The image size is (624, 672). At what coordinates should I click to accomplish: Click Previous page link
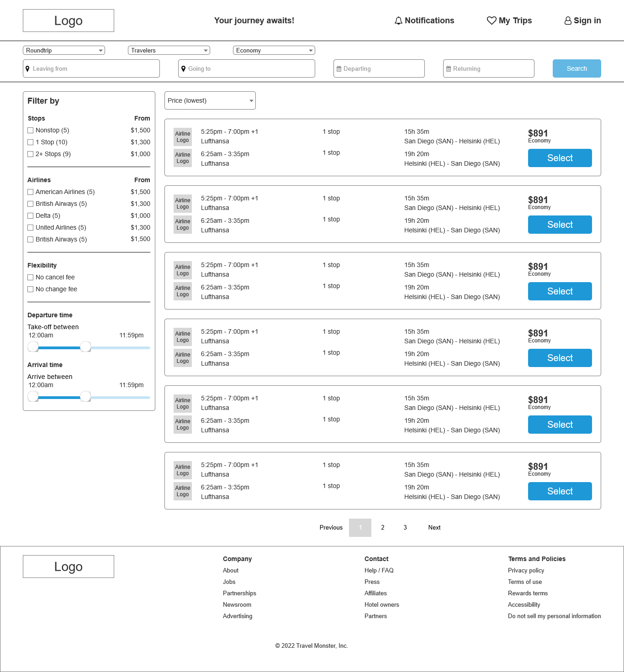331,528
